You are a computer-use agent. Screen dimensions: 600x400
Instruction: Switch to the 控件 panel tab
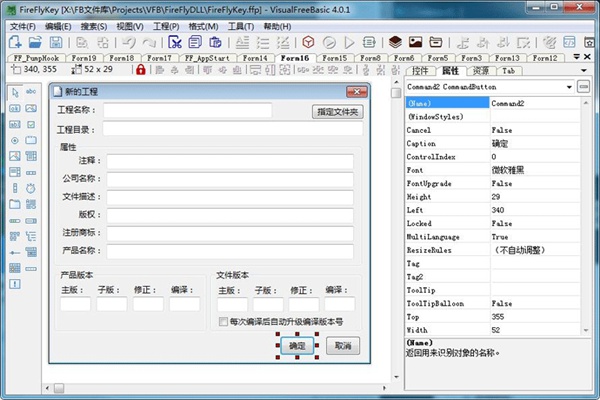(x=420, y=71)
